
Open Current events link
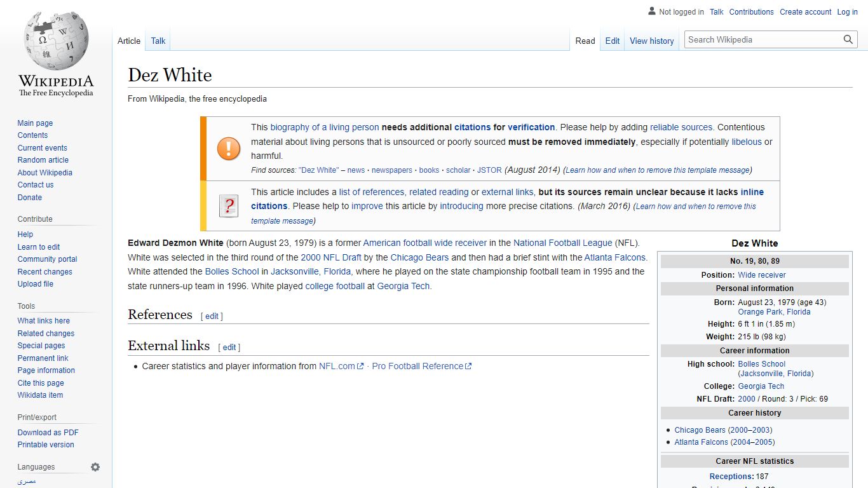(x=42, y=148)
